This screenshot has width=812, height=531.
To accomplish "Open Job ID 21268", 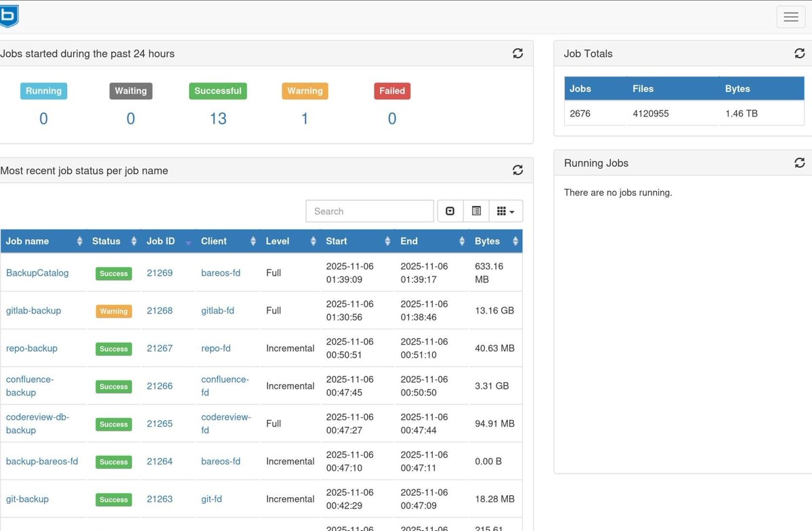I will tap(160, 310).
